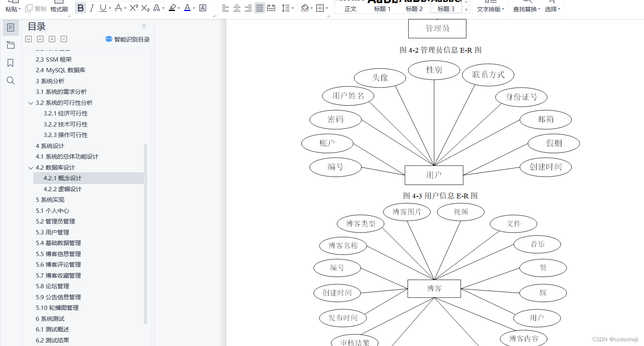
Task: Open 查找替换 find and replace
Action: 527,9
